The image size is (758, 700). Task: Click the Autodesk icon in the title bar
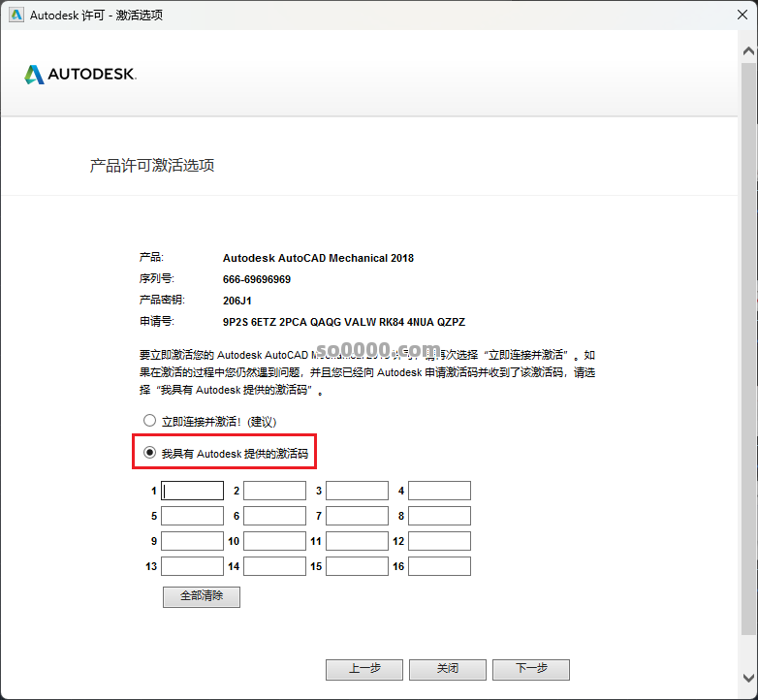16,15
